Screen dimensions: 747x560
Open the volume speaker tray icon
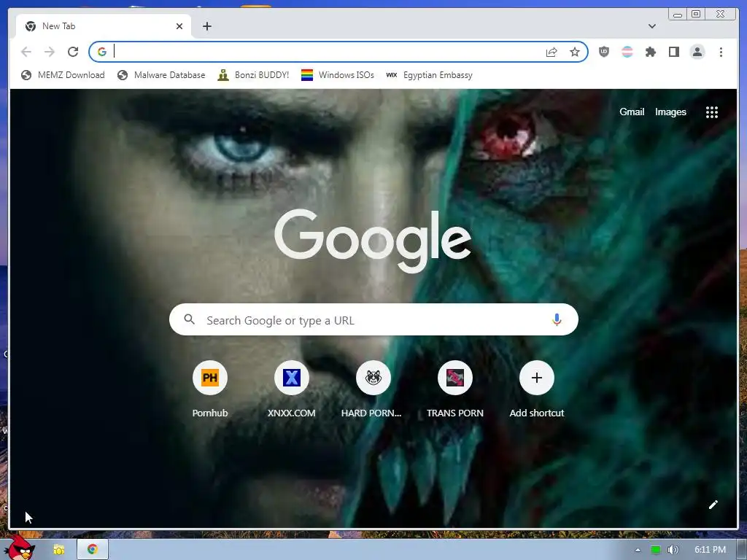pyautogui.click(x=673, y=550)
